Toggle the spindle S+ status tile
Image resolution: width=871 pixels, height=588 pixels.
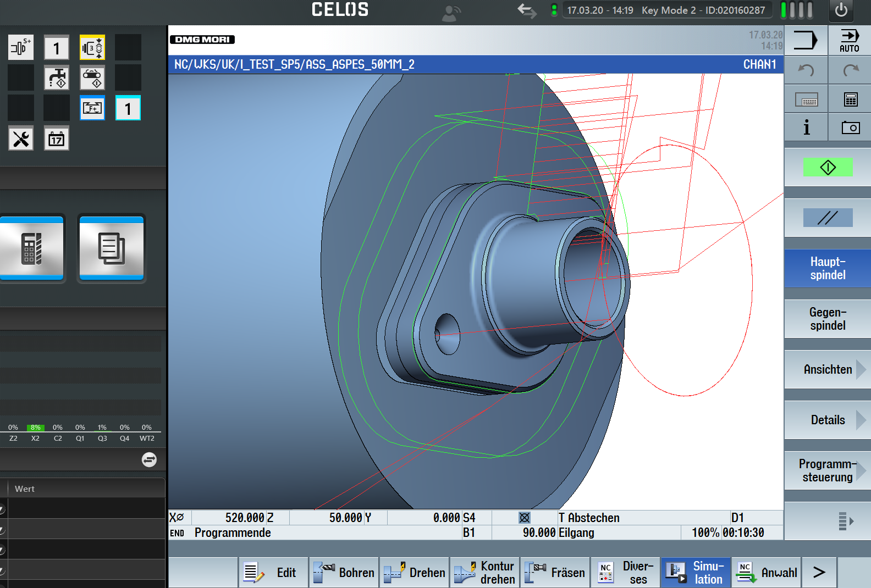coord(21,48)
